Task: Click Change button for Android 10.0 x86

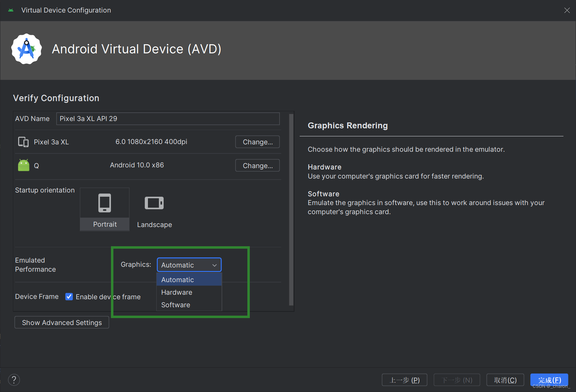Action: [x=257, y=166]
